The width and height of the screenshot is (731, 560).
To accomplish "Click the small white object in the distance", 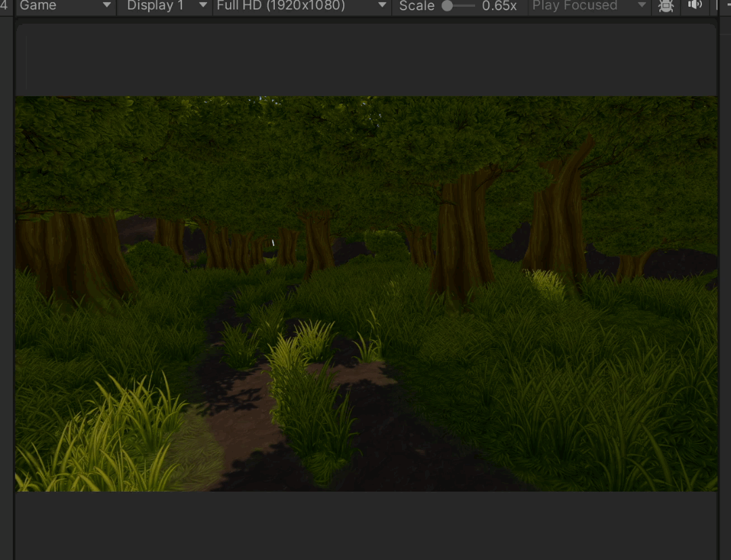I will pos(273,242).
